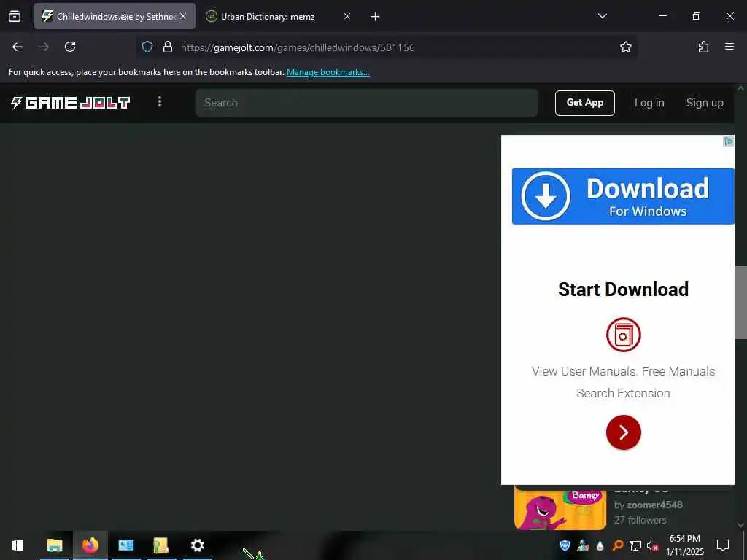747x560 pixels.
Task: Click the orange magnifier tray icon
Action: tap(617, 545)
